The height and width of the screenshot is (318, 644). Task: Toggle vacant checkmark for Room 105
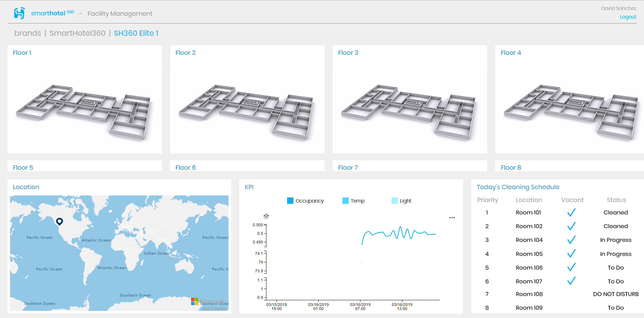click(x=571, y=253)
